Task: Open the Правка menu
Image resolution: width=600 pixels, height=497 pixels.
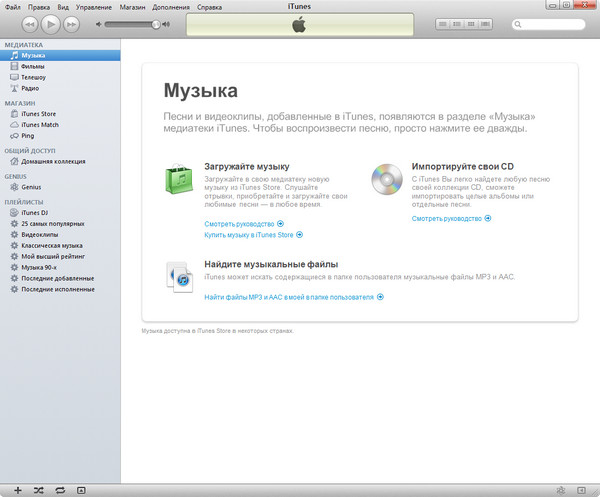Action: pos(39,7)
